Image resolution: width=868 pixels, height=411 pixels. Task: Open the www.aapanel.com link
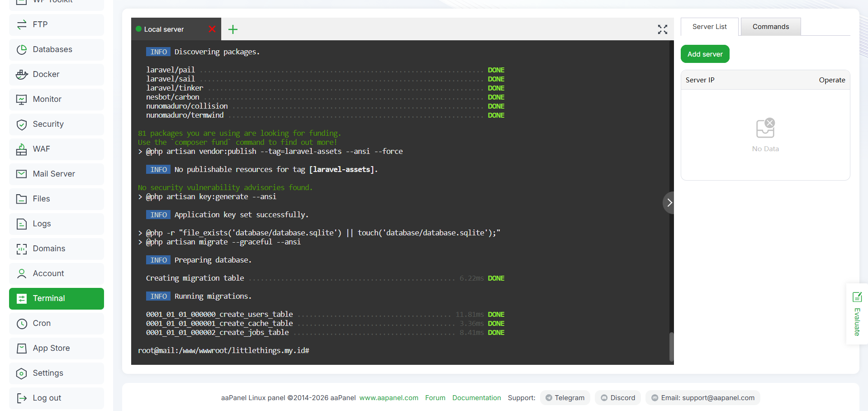coord(389,398)
